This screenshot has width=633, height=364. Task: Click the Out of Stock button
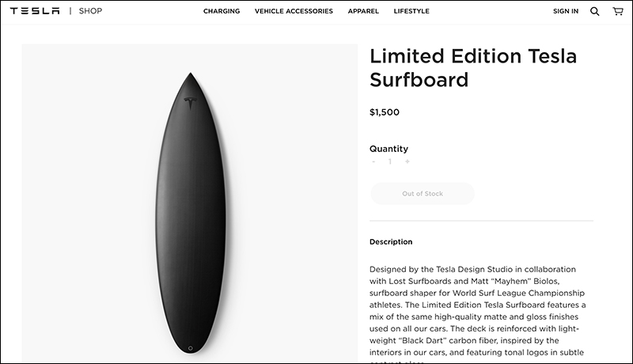423,194
